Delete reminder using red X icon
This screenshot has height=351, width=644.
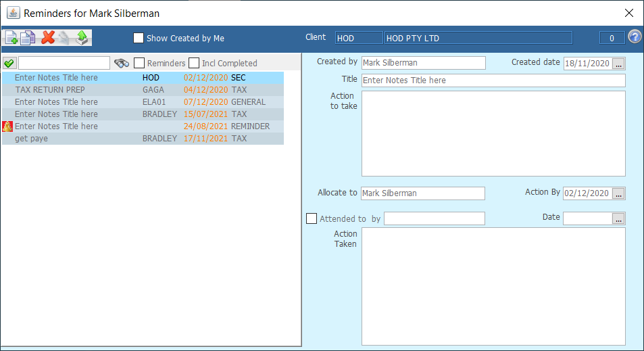coord(47,38)
